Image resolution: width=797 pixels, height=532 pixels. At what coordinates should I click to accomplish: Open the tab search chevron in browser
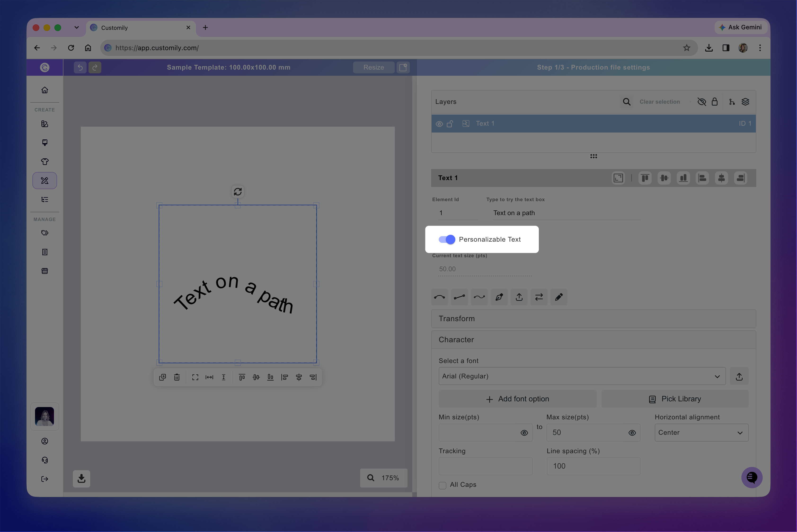(x=77, y=27)
